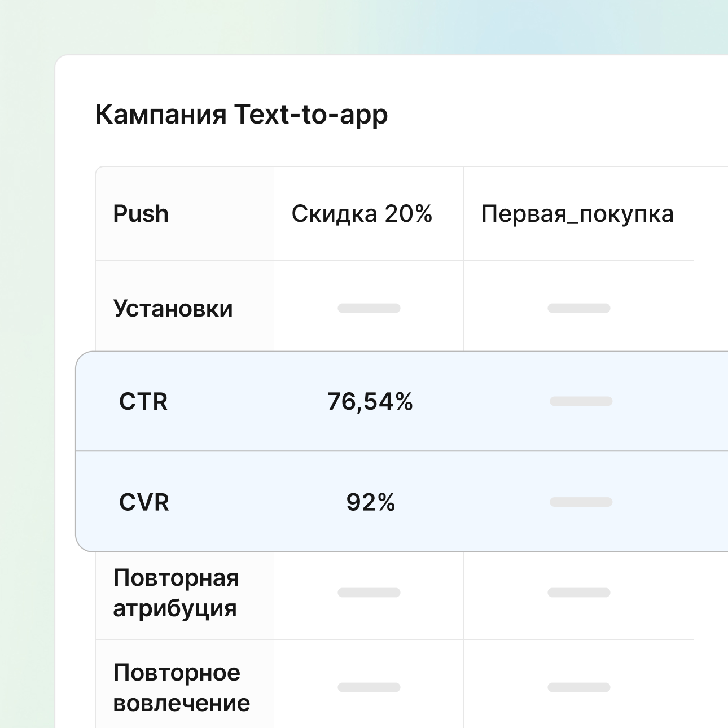Viewport: 728px width, 728px height.
Task: Select the "Повторное вовлечение" row label
Action: click(181, 687)
